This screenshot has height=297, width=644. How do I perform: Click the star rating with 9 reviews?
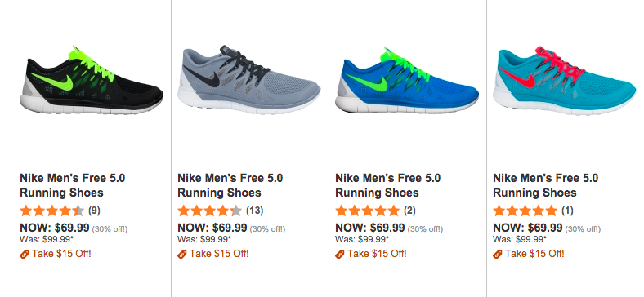(51, 211)
